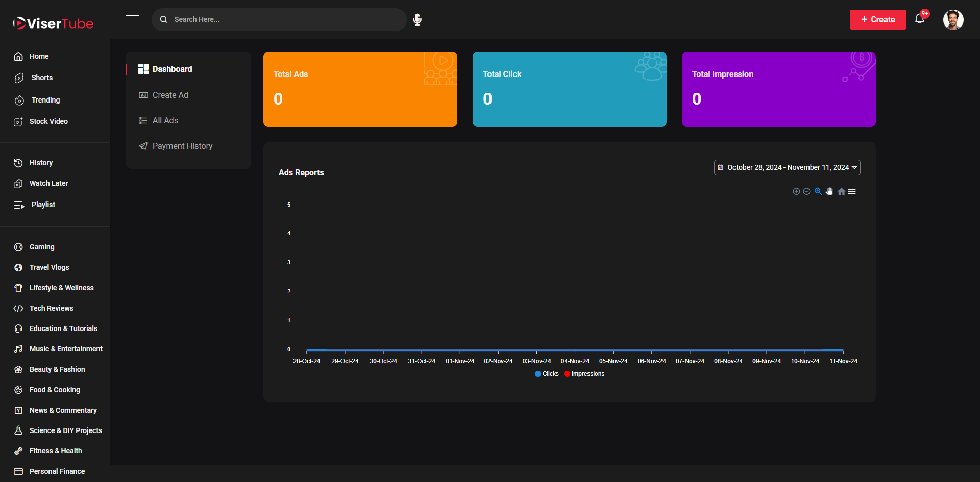Collapse the sidebar using the hamburger menu
Screen dimensions: 980x482
click(133, 19)
